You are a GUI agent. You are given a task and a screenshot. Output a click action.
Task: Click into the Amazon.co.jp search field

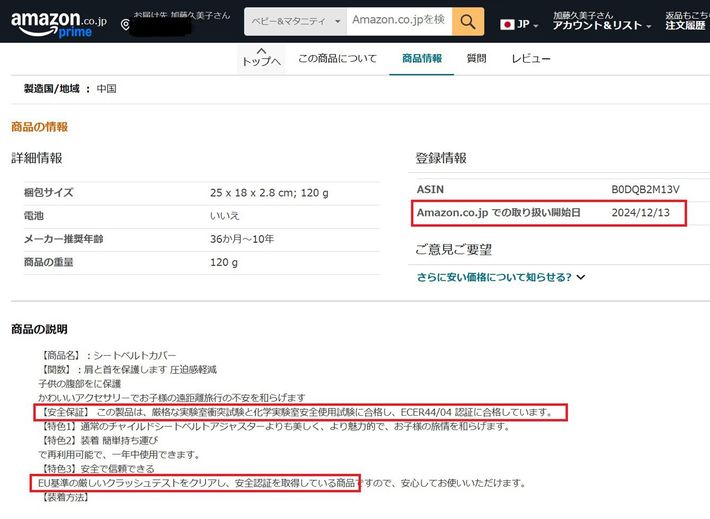click(x=398, y=20)
